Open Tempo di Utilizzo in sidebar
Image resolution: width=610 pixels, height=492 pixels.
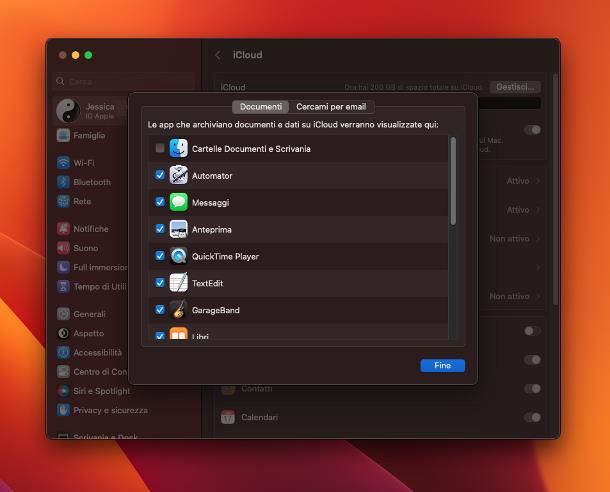[x=90, y=287]
